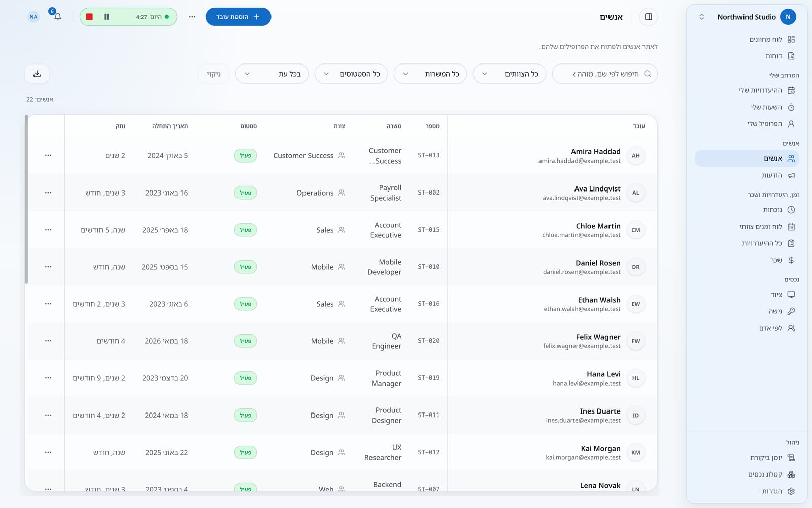812x508 pixels.
Task: Open row actions for Ava Lindqvist
Action: (x=48, y=193)
